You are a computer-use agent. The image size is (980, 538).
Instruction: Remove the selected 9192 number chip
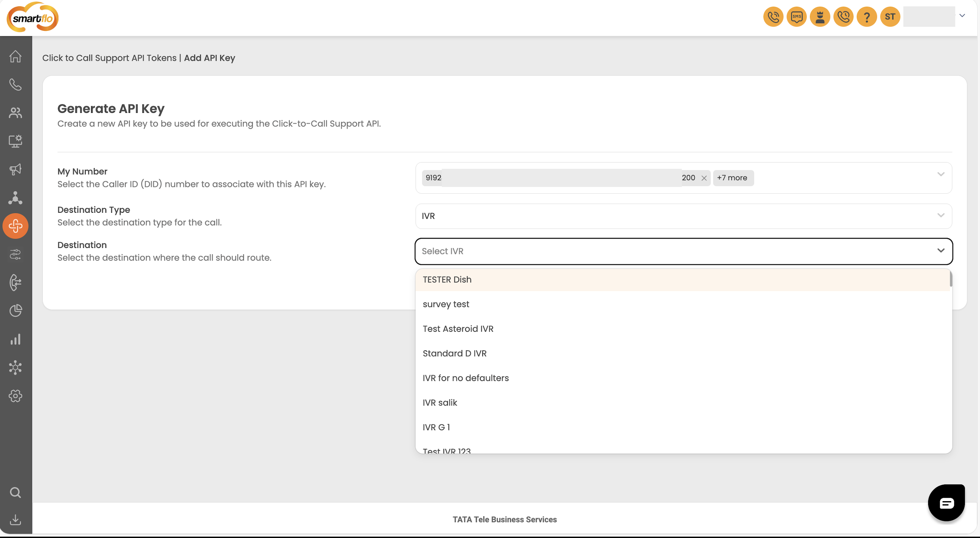tap(704, 178)
